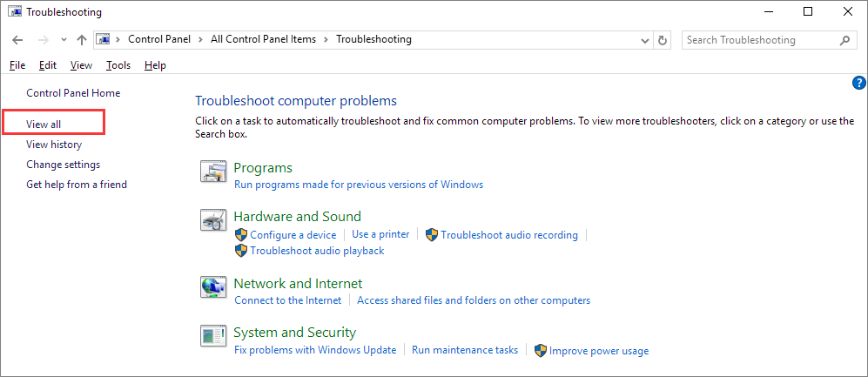Click Improve power usage link
Viewport: 868px width, 377px height.
[599, 351]
